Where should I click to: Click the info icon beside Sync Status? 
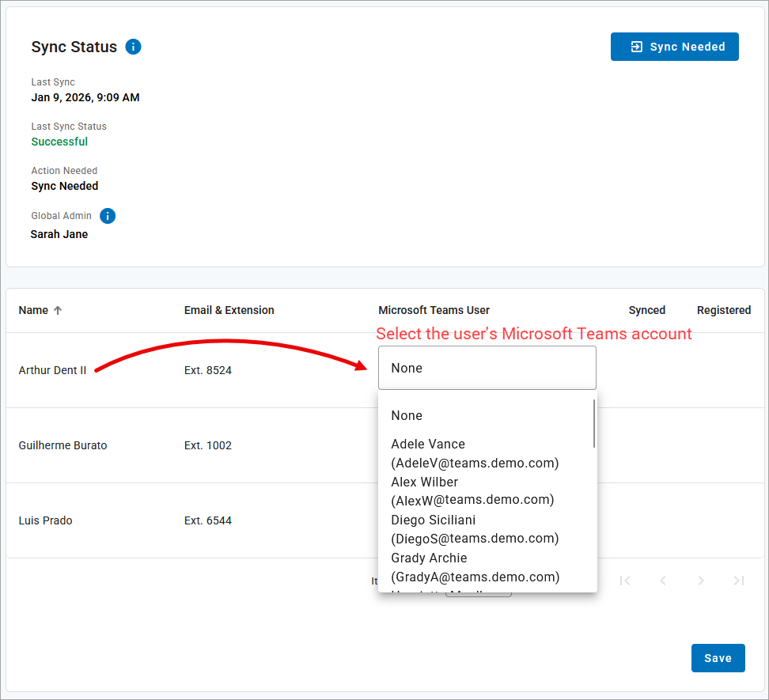pyautogui.click(x=133, y=47)
